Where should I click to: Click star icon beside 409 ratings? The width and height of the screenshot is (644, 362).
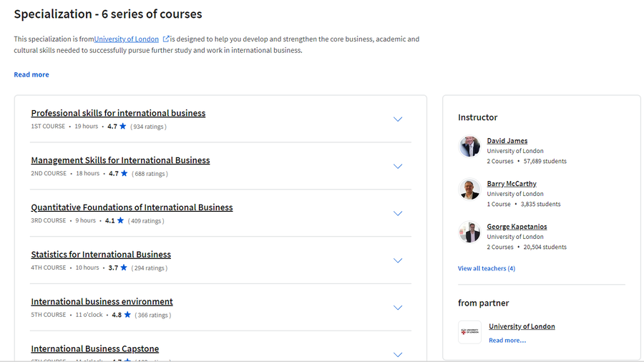(120, 221)
